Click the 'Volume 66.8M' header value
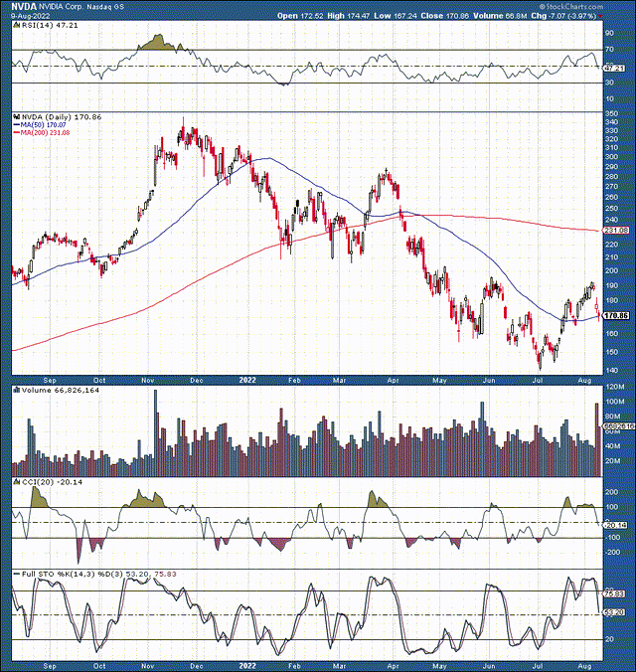 point(500,16)
